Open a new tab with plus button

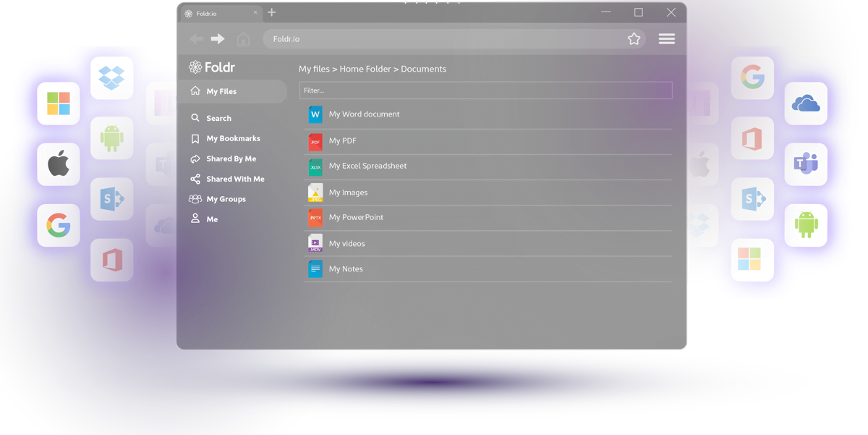pos(272,12)
